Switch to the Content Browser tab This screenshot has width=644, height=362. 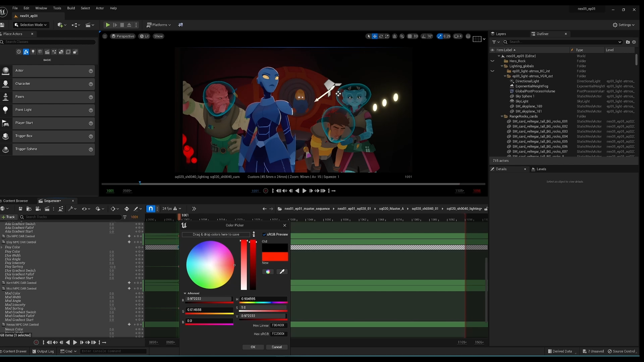(x=15, y=201)
